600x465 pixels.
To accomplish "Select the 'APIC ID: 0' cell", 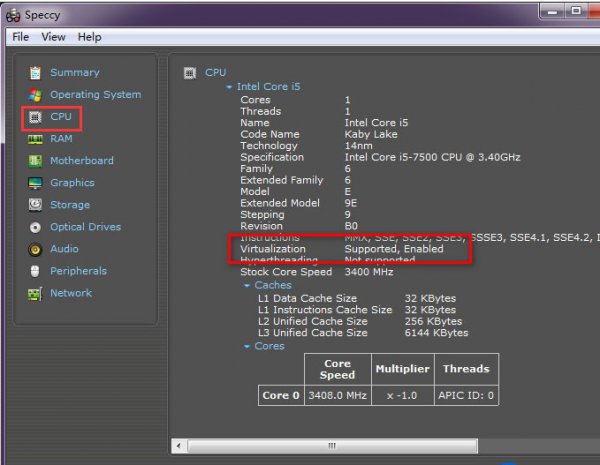I will (466, 395).
